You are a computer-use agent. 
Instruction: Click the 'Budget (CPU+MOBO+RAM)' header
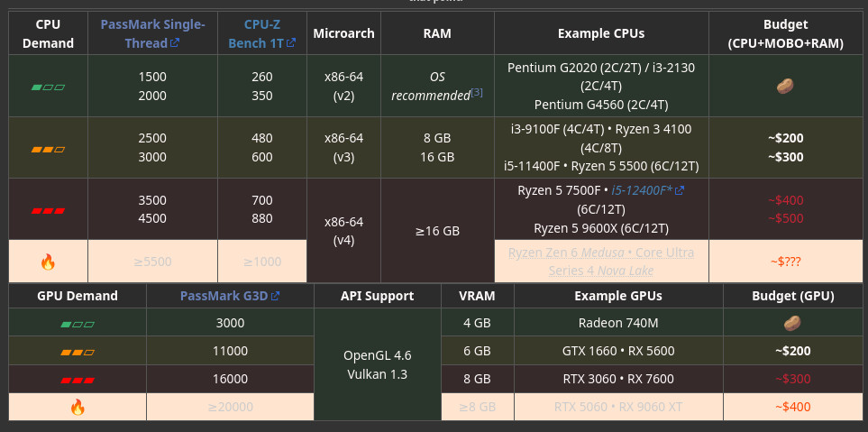click(x=785, y=33)
